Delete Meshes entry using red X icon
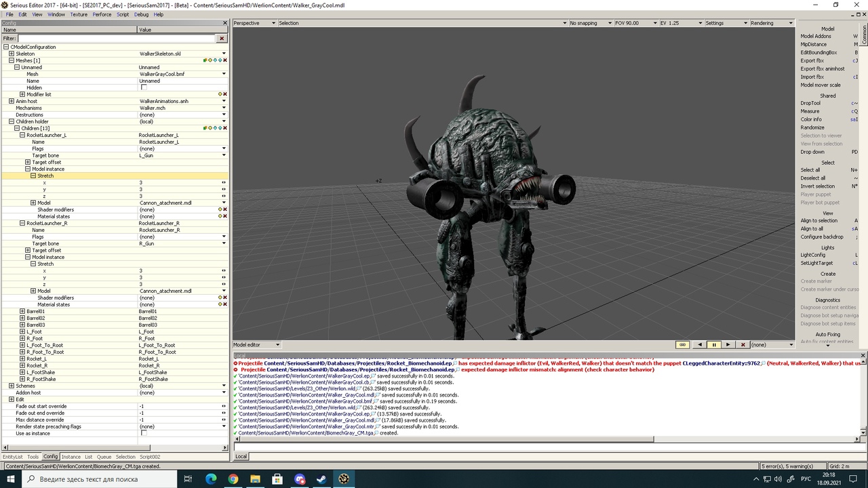 [225, 60]
